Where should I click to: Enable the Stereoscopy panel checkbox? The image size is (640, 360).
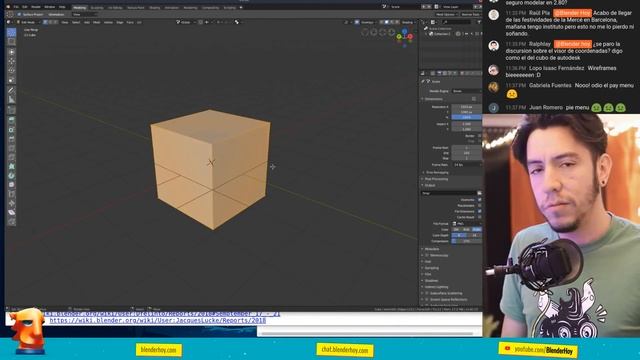[427, 256]
